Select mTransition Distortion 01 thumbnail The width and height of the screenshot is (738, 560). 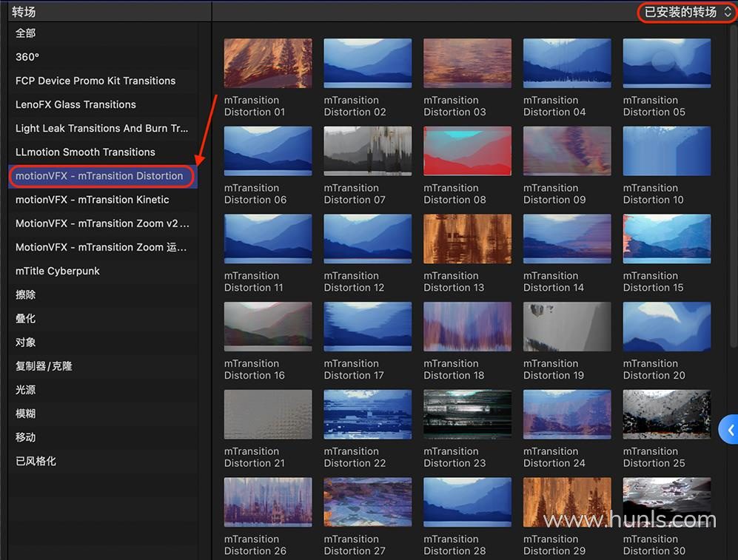(268, 63)
